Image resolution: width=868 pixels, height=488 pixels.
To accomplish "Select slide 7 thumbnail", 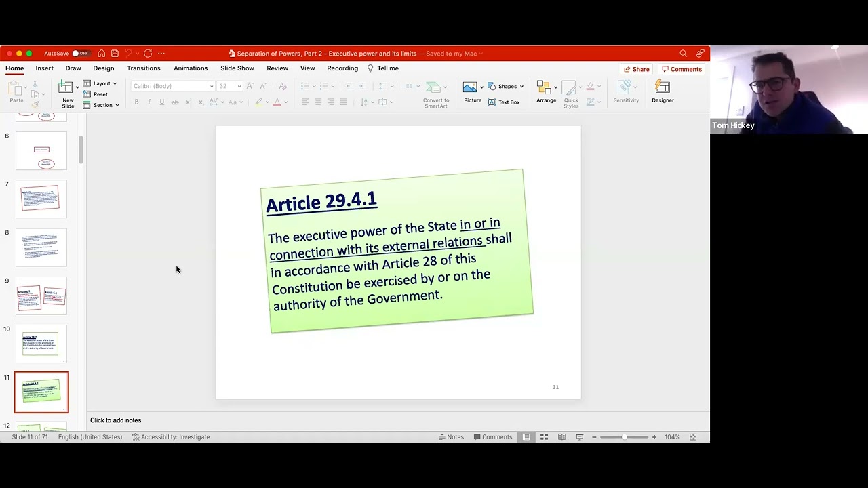I will point(41,199).
